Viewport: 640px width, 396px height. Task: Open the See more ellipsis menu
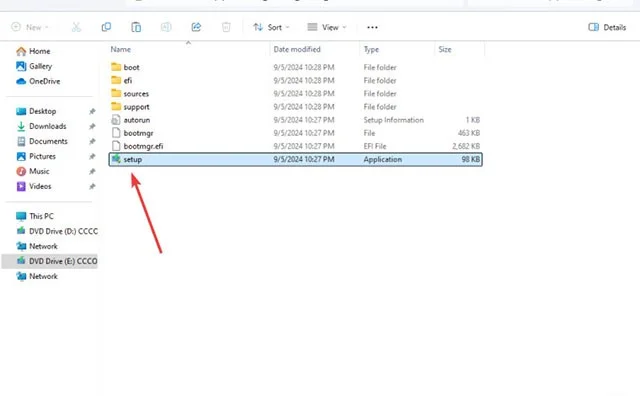[372, 27]
